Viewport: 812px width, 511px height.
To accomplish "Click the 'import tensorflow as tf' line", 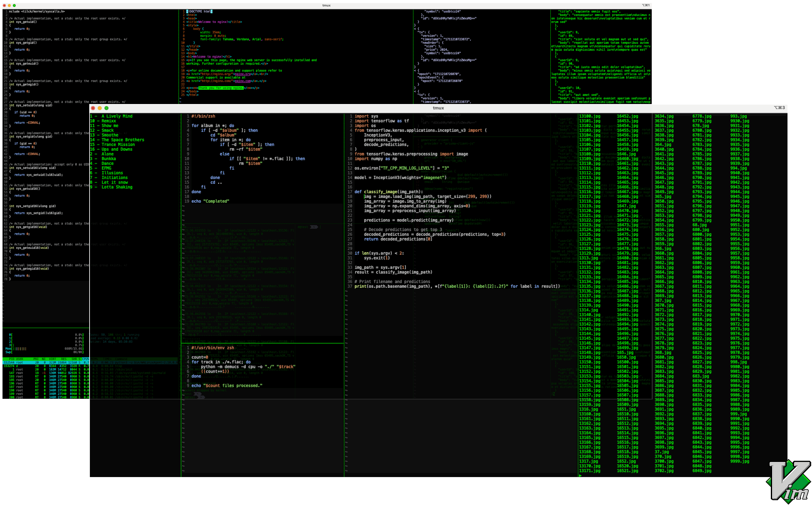I will [x=381, y=121].
